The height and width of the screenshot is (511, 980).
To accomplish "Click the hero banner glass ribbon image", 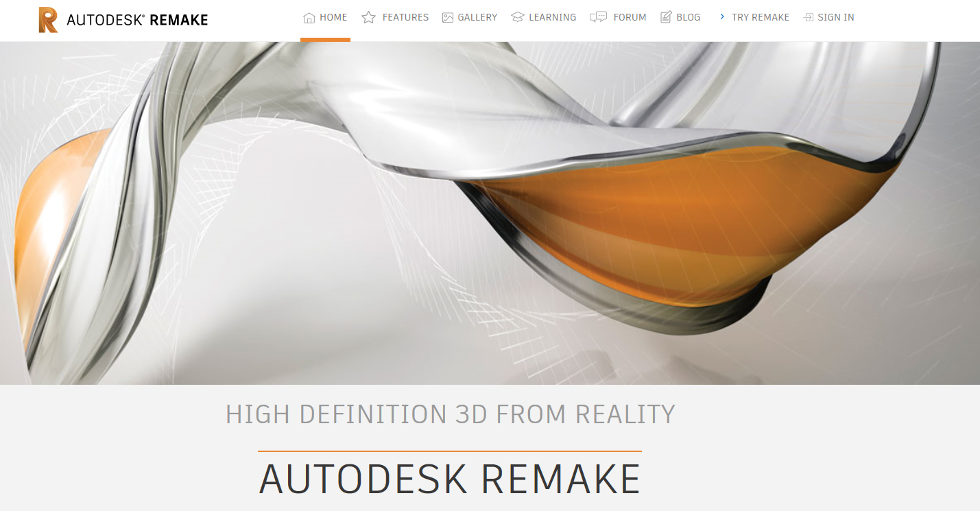I will 490,213.
